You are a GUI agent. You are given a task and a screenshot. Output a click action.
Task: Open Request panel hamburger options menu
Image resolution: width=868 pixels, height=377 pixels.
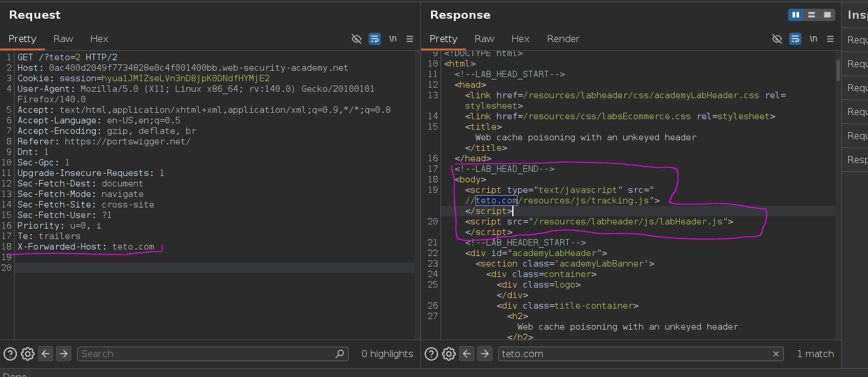pyautogui.click(x=409, y=39)
